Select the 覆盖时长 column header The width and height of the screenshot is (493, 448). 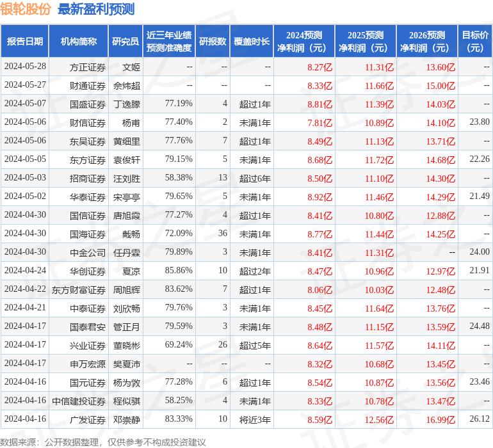click(252, 42)
